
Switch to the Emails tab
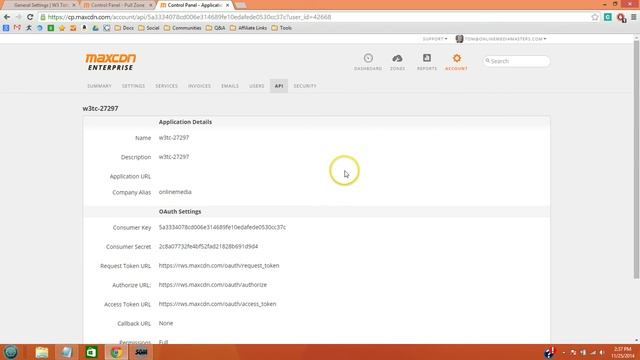230,86
